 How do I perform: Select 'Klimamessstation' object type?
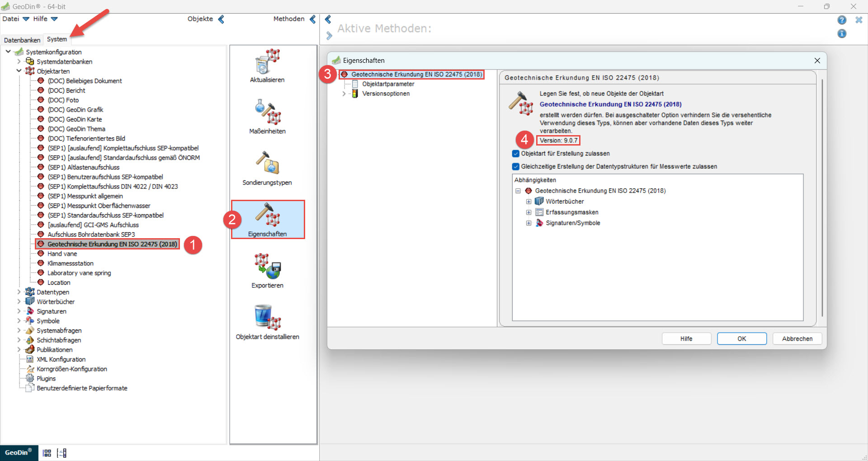pos(71,263)
